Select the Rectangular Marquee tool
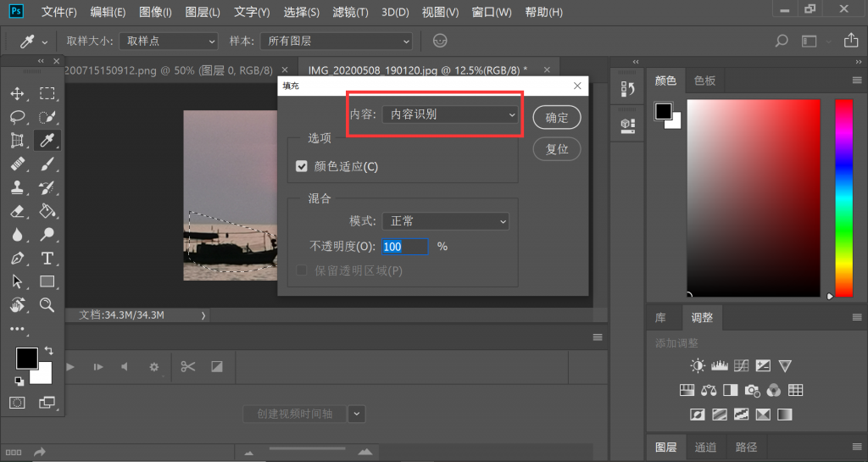 [47, 93]
